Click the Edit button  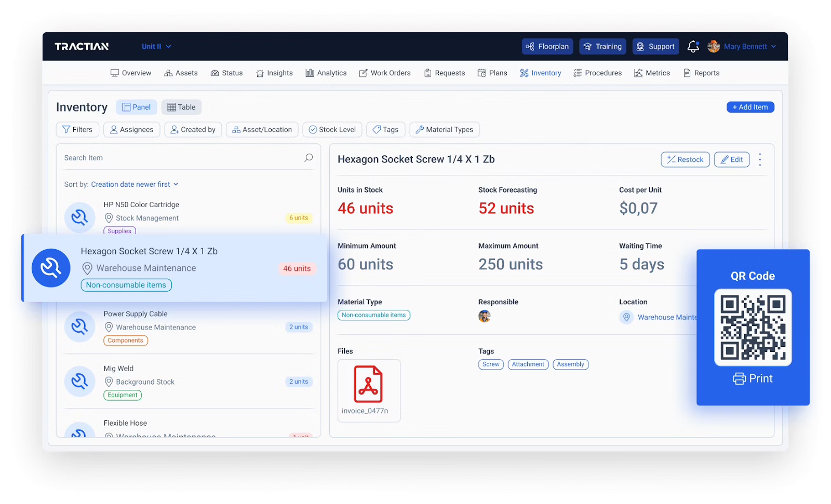[x=732, y=160]
